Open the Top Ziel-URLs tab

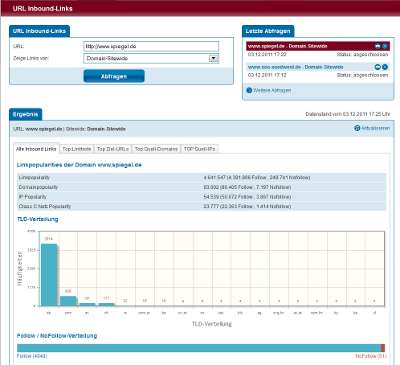[113, 149]
